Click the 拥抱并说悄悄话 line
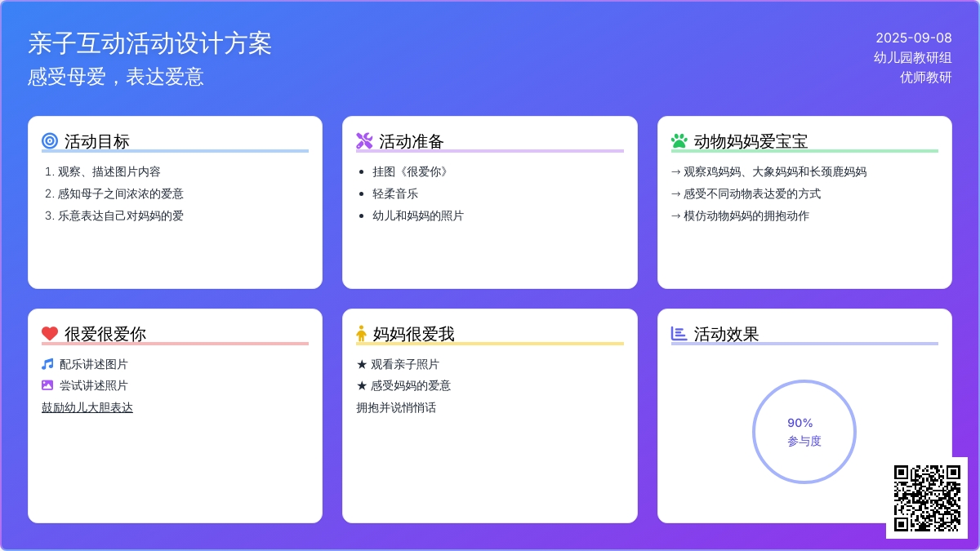 [x=396, y=407]
